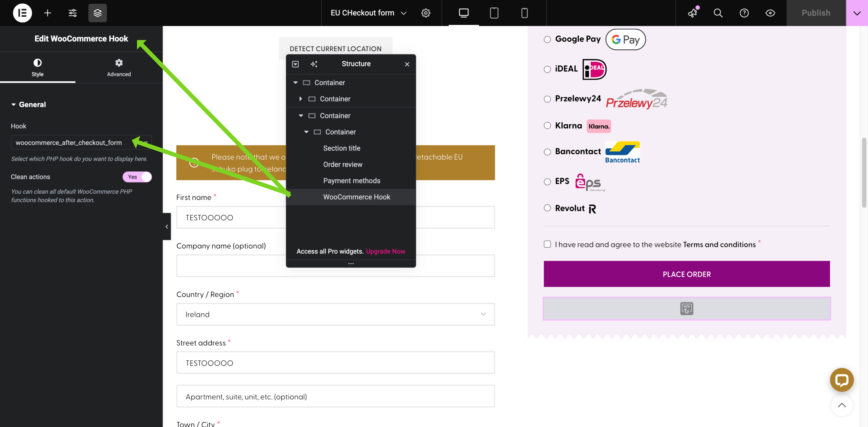Select iDEAL radio button
This screenshot has width=868, height=427.
(x=547, y=69)
